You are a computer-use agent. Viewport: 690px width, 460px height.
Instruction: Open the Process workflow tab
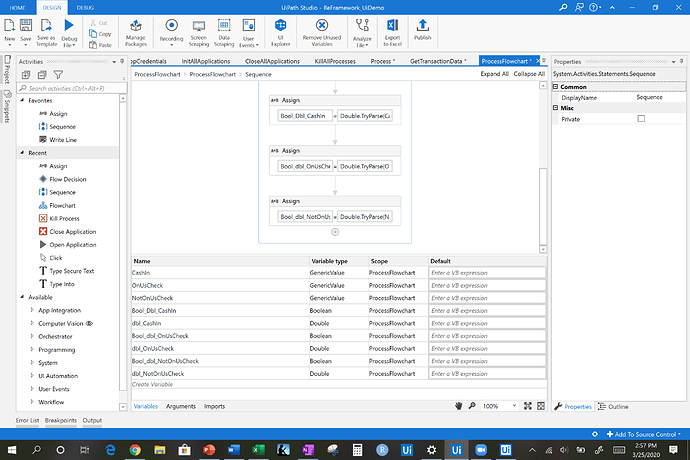pos(382,61)
